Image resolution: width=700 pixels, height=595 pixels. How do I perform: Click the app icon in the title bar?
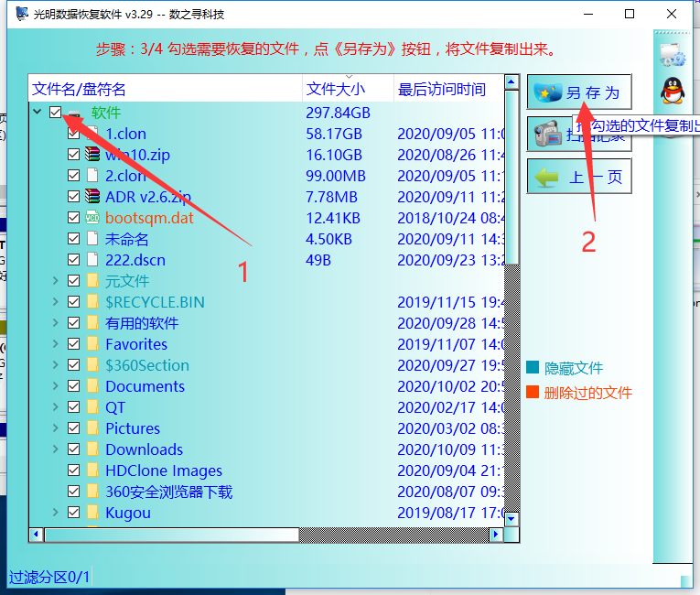click(21, 14)
